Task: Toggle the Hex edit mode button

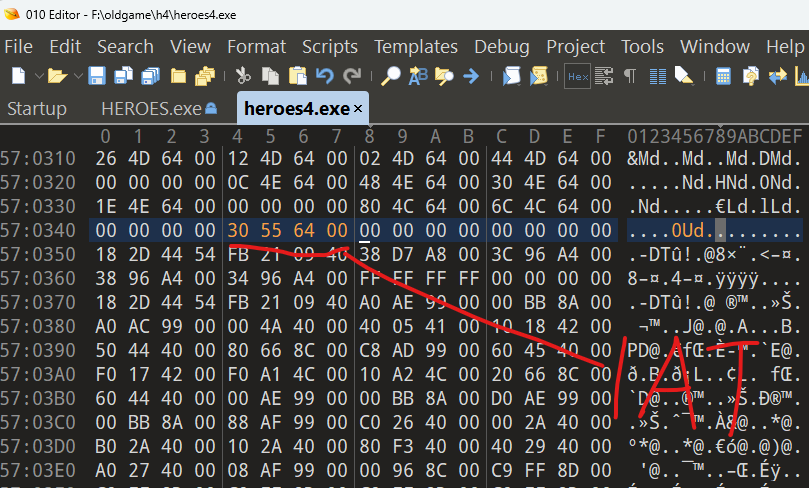Action: pyautogui.click(x=577, y=76)
